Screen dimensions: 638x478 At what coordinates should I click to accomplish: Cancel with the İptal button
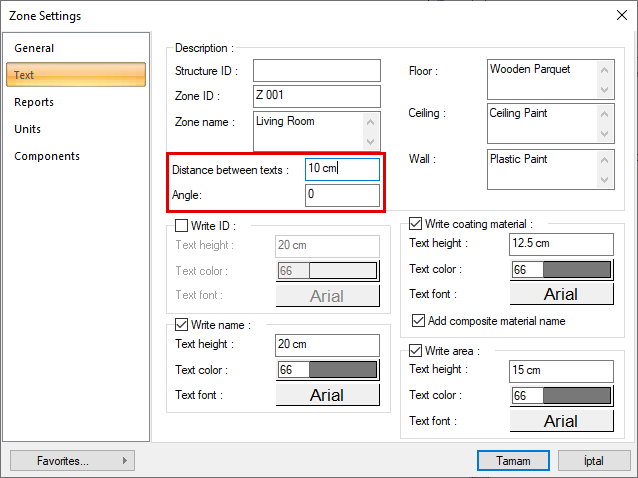593,461
